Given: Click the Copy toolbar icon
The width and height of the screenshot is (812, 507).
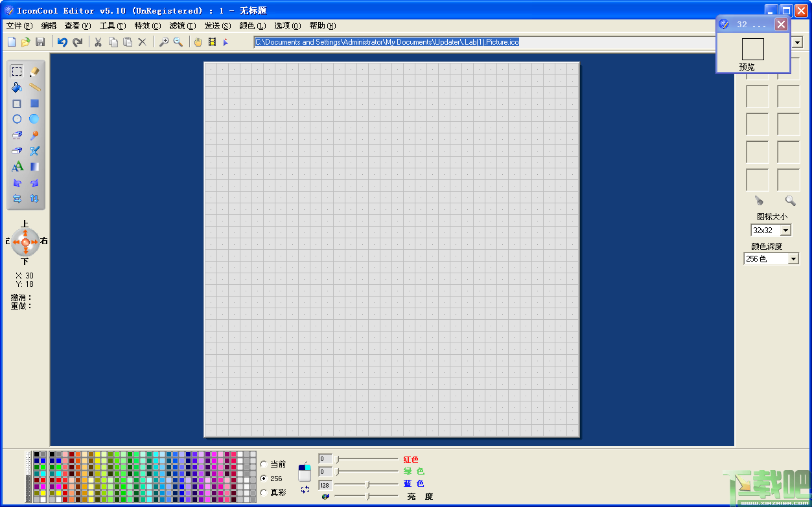Looking at the screenshot, I should (113, 42).
